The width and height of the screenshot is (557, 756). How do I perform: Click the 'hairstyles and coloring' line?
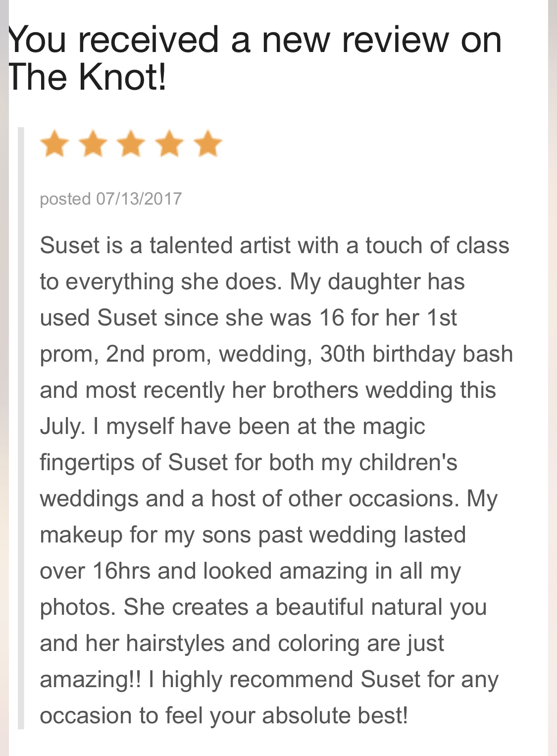tap(242, 644)
